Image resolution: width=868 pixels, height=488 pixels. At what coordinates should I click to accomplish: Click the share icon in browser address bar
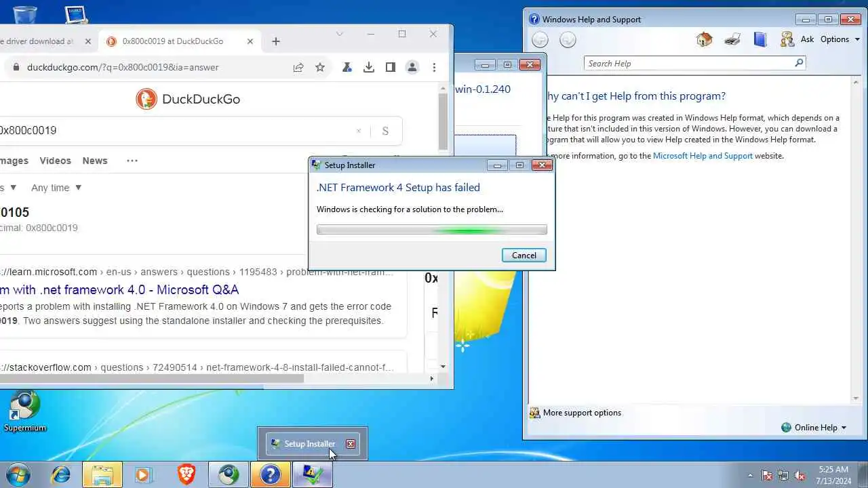point(298,67)
